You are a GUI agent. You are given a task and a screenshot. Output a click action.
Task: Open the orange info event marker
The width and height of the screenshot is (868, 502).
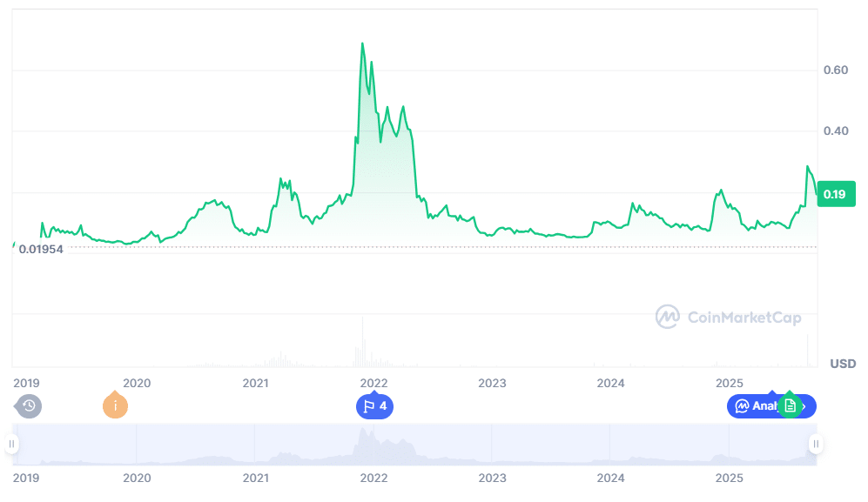(115, 405)
